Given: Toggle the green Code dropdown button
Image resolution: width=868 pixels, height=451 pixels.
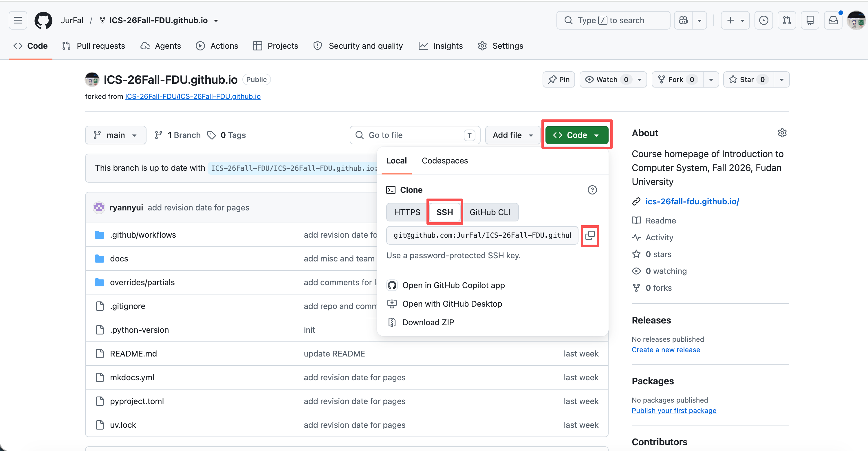Looking at the screenshot, I should [576, 135].
